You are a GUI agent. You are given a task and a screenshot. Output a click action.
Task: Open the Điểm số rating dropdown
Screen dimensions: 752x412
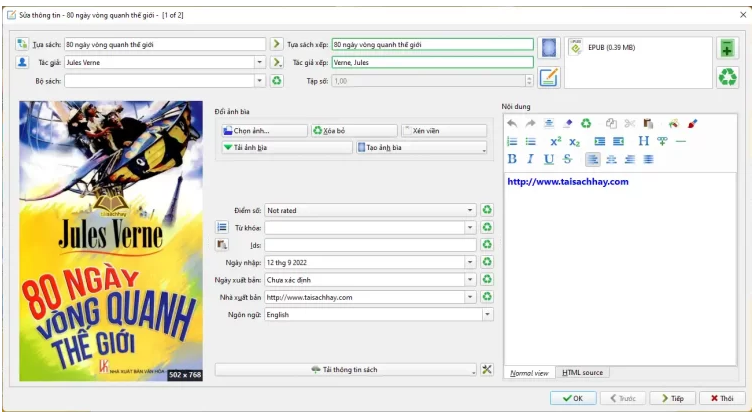click(x=470, y=210)
